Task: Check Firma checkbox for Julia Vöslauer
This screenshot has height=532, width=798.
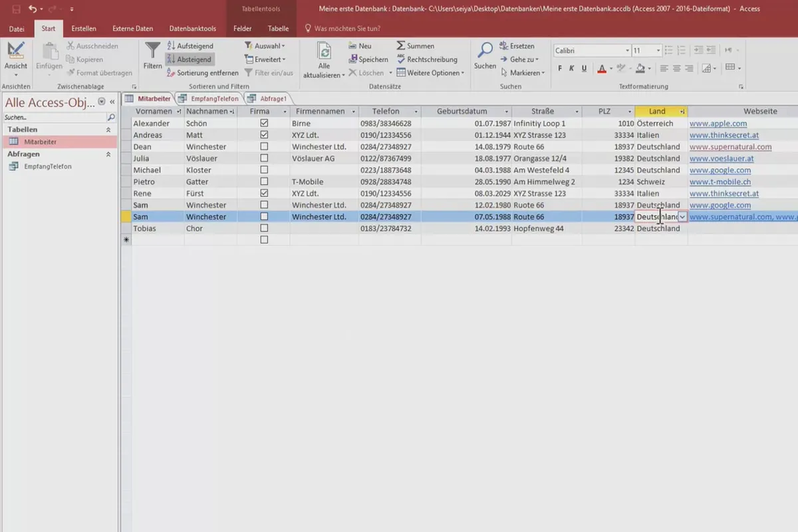Action: (264, 158)
